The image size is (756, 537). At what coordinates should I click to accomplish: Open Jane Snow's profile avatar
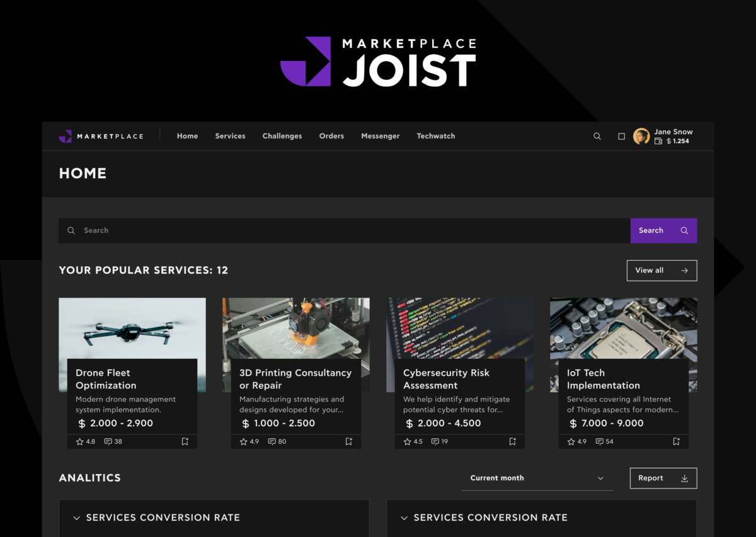[641, 136]
